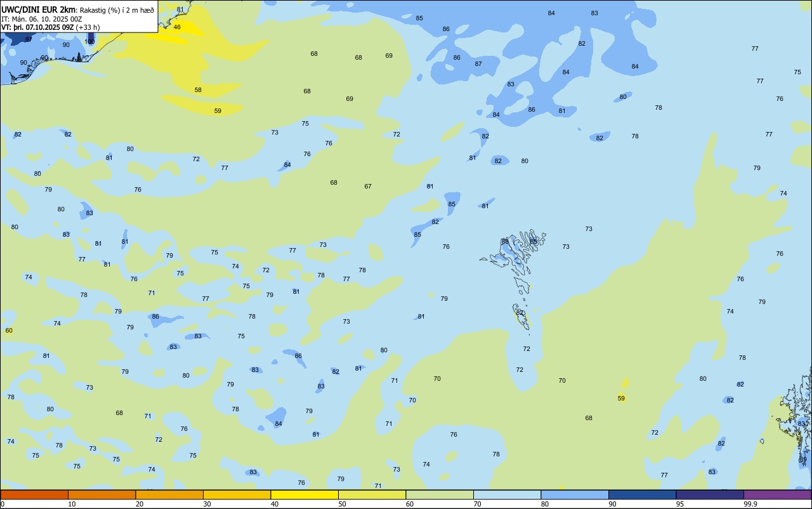Pick the 20–30 amber legend segment
Image resolution: width=812 pixels, height=509 pixels.
(169, 494)
